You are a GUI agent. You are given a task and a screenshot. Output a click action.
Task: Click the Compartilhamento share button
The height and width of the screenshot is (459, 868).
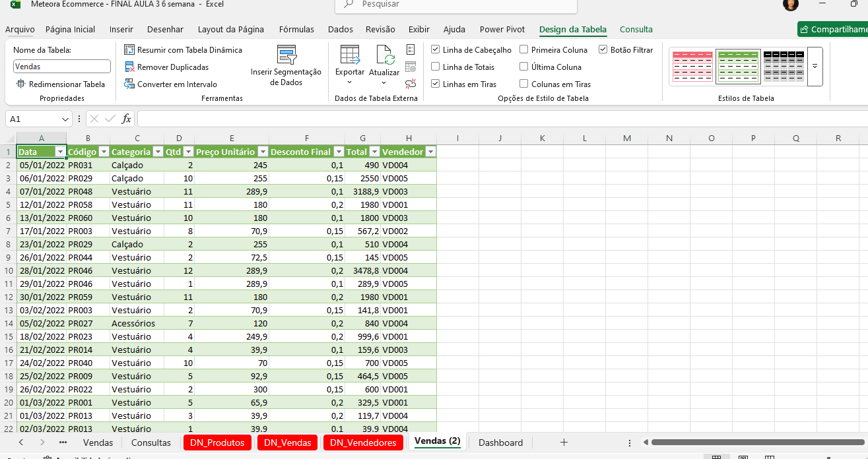(833, 30)
